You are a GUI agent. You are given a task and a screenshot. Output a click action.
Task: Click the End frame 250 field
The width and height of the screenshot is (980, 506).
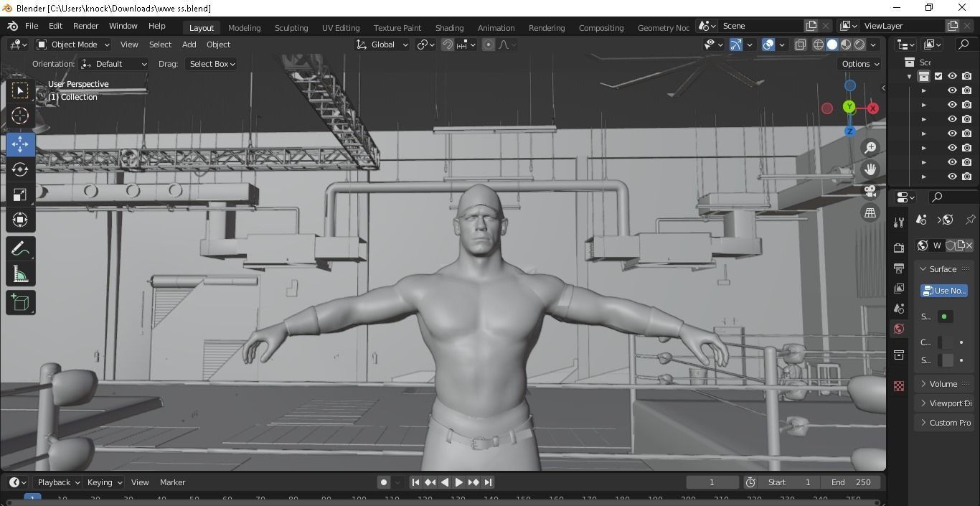click(x=852, y=482)
